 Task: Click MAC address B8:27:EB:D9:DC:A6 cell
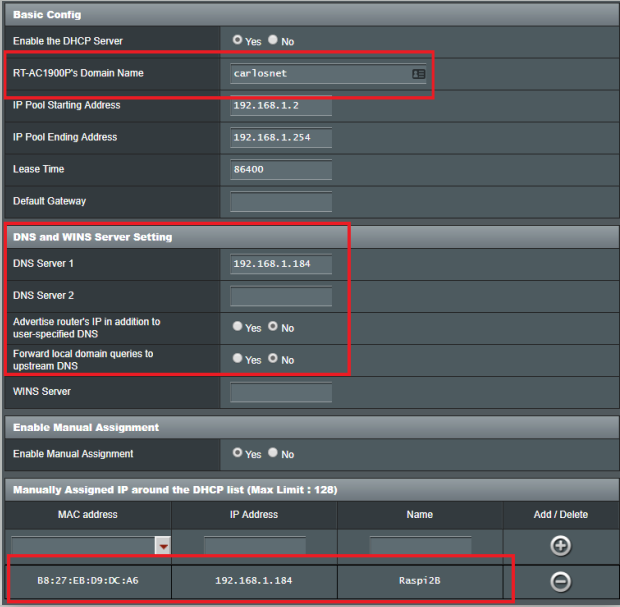[x=88, y=581]
